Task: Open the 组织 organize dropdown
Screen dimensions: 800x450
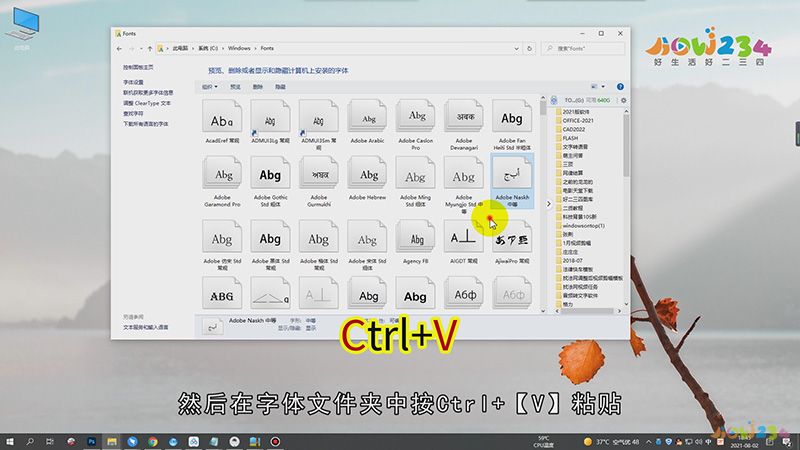Action: (210, 87)
